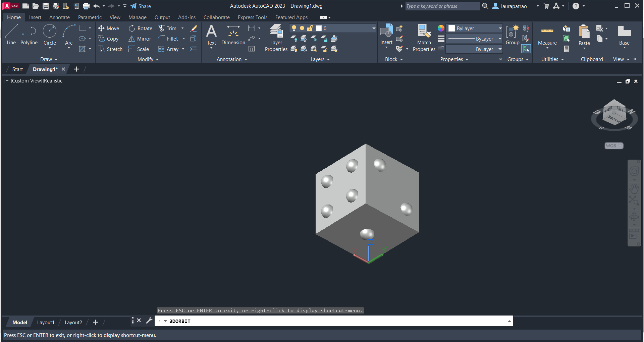The height and width of the screenshot is (342, 644).
Task: Click the Custom View viewport label
Action: (x=26, y=81)
